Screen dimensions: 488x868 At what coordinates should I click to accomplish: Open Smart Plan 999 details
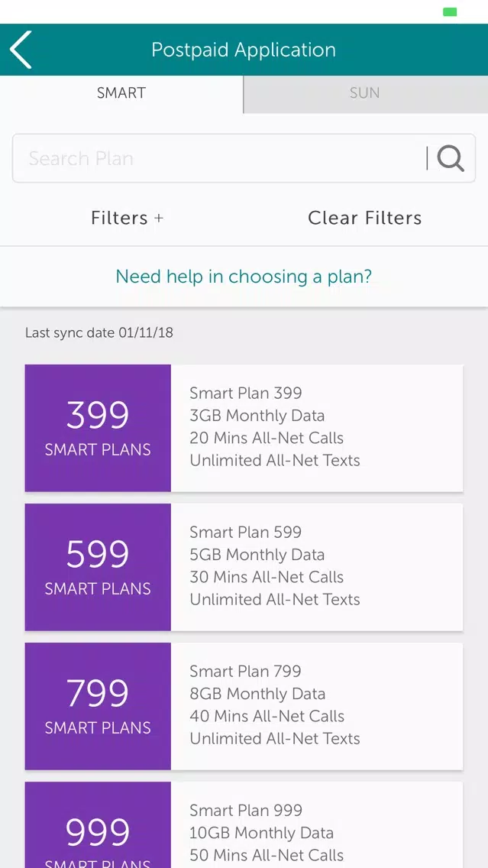coord(316,824)
